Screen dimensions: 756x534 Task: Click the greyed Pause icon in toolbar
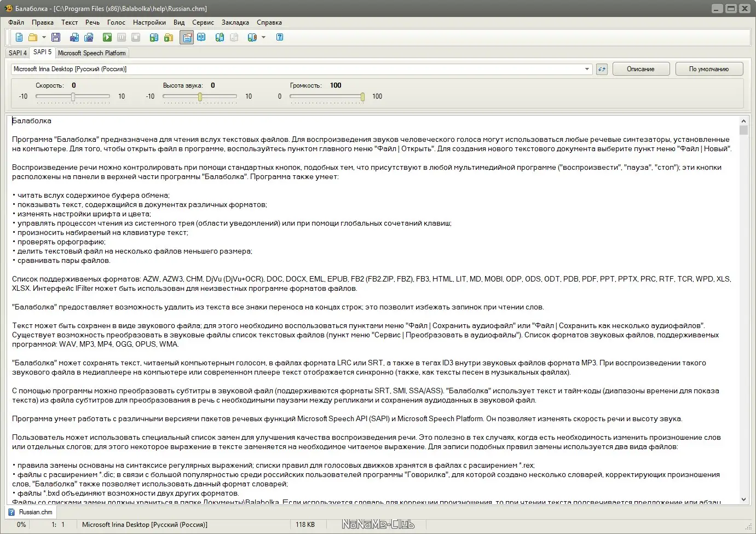click(122, 37)
